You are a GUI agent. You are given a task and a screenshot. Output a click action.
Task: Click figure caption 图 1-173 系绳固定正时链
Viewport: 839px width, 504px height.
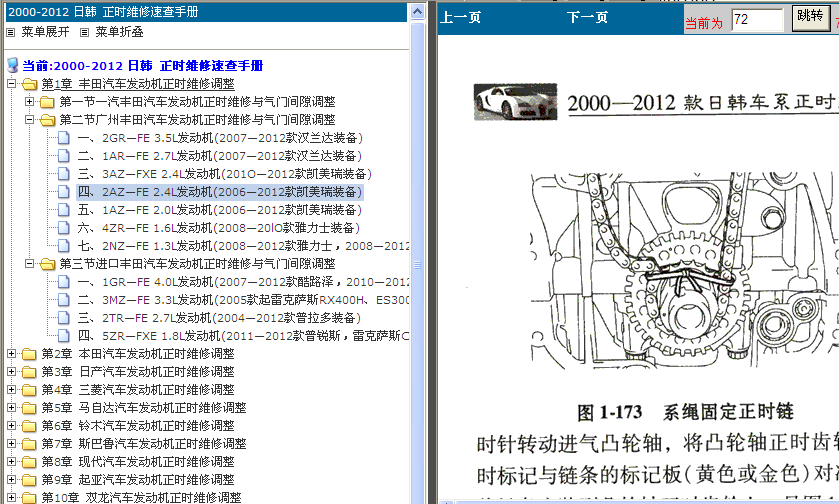point(685,412)
